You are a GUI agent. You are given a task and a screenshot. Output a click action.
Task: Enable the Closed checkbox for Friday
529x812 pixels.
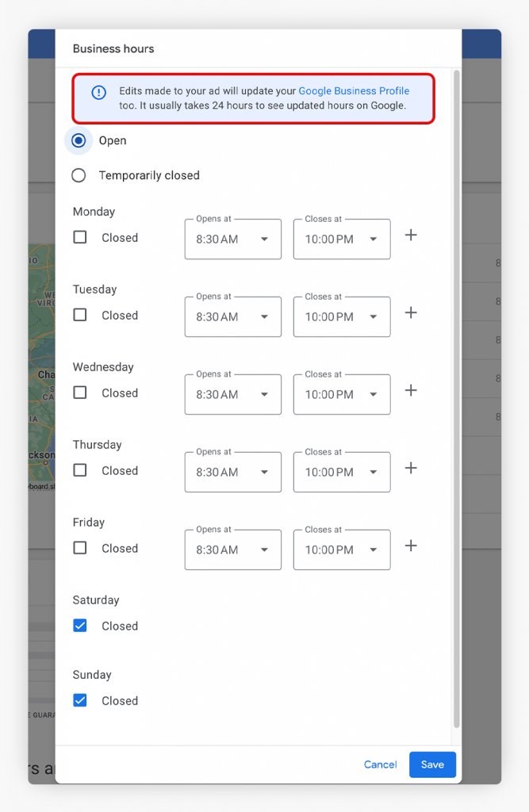click(x=79, y=548)
